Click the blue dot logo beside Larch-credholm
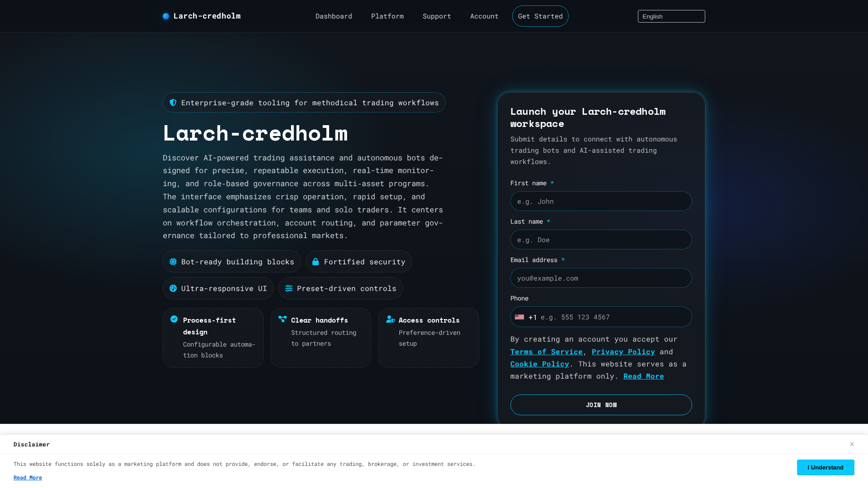The height and width of the screenshot is (488, 868). pyautogui.click(x=166, y=16)
